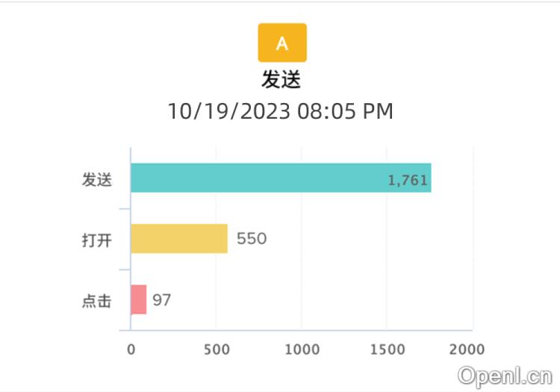Click the 打开 axis label

coord(96,240)
